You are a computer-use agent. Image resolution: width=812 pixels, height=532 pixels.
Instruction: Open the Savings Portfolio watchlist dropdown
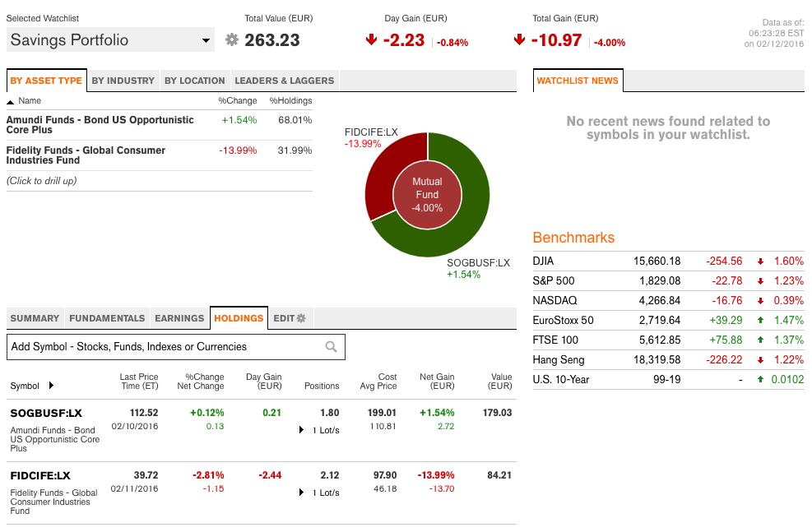pyautogui.click(x=206, y=39)
